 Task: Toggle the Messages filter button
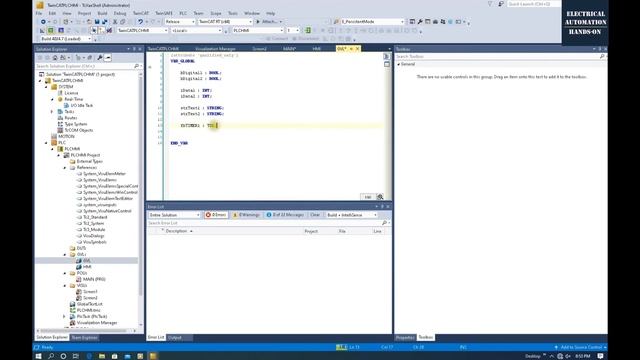(285, 215)
